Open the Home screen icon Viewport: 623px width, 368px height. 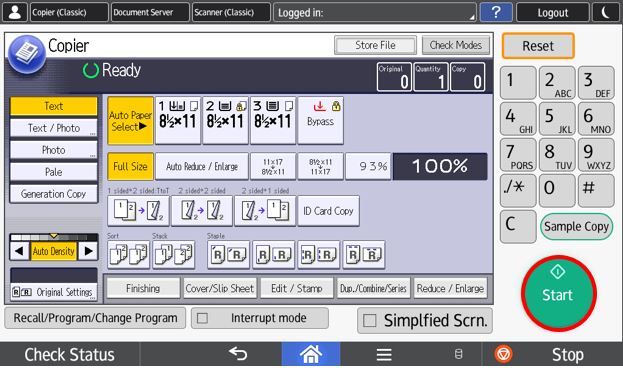pos(311,354)
